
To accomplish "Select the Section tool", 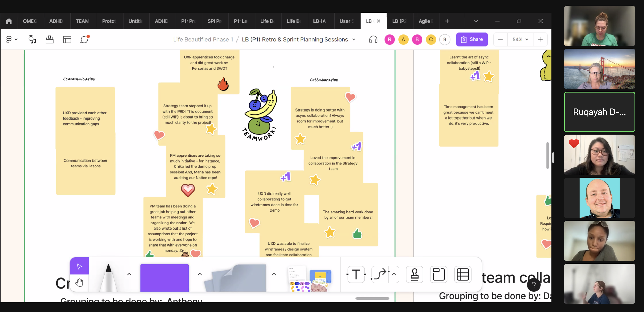I will [438, 274].
